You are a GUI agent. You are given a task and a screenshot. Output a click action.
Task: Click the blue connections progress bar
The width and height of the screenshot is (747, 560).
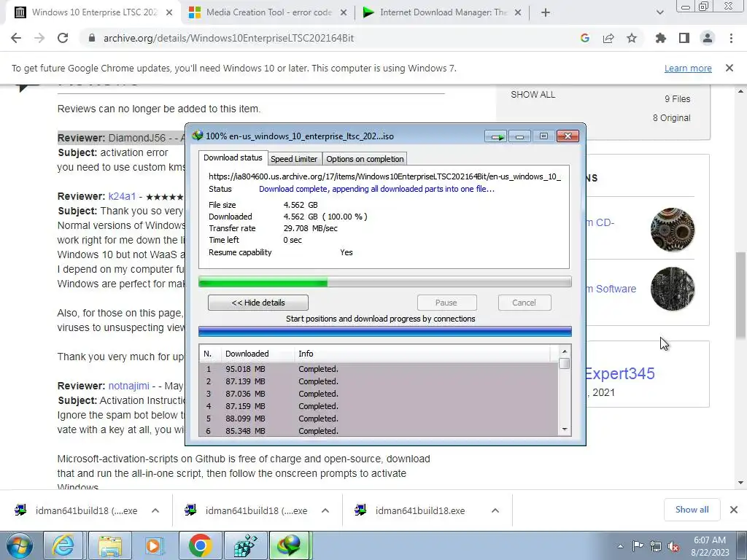point(385,331)
